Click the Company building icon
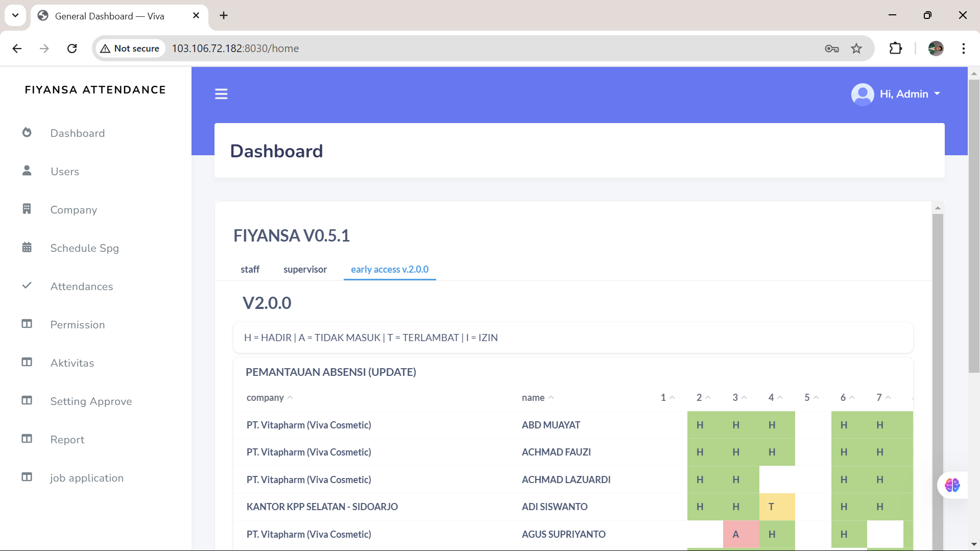980x551 pixels. pyautogui.click(x=27, y=209)
